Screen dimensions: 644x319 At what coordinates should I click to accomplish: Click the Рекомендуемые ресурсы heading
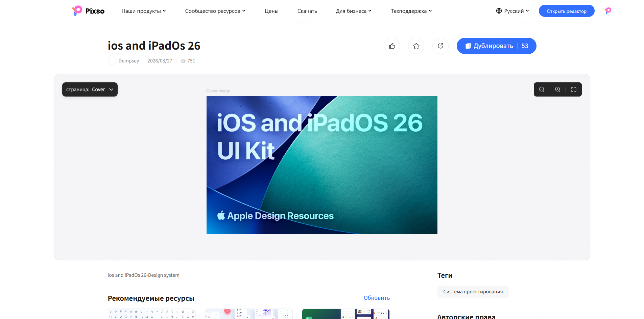151,298
